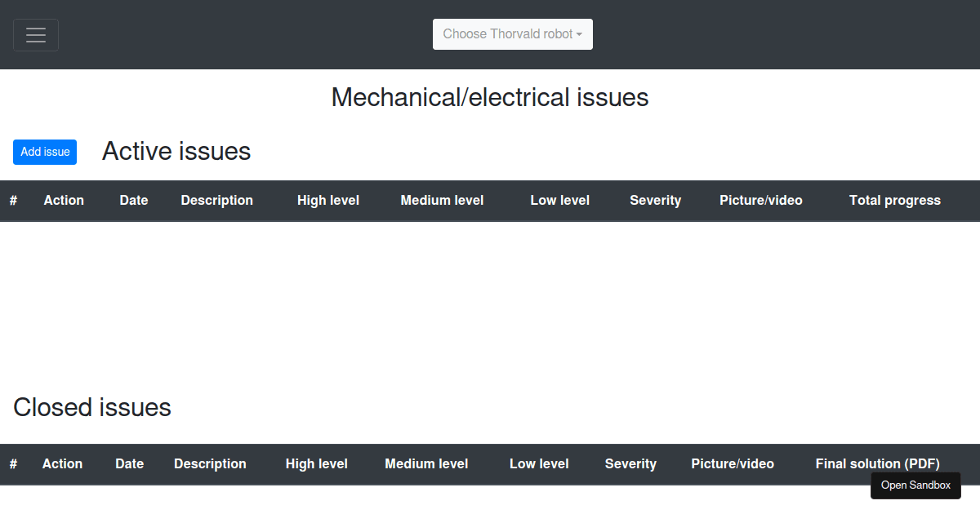Select the Final solution (PDF) header

(x=877, y=463)
